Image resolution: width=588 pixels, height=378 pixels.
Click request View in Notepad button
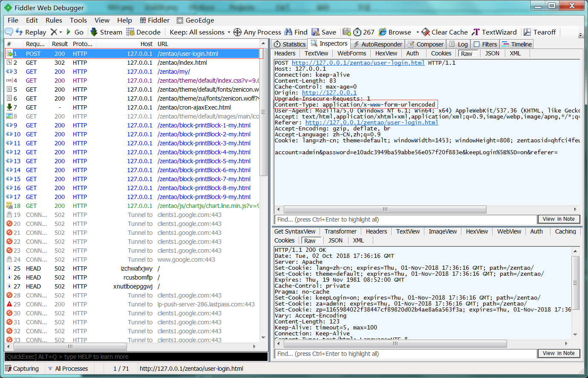[x=559, y=219]
